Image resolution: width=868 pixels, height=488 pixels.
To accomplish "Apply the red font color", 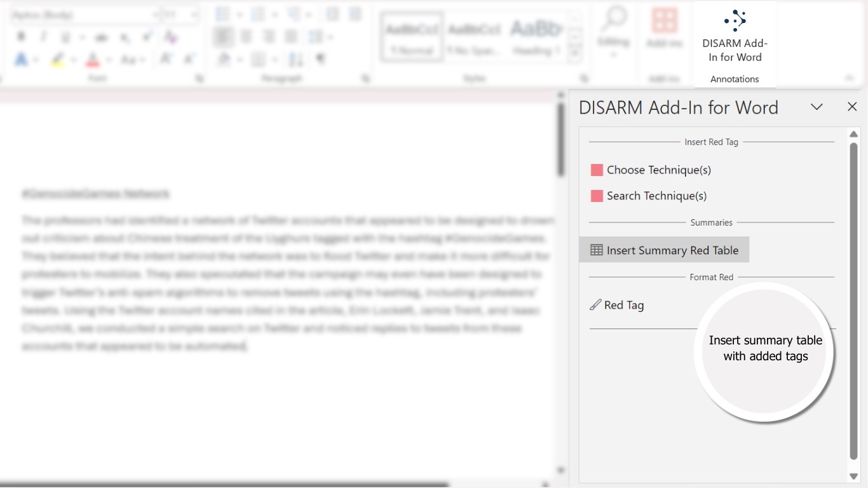I will 93,60.
